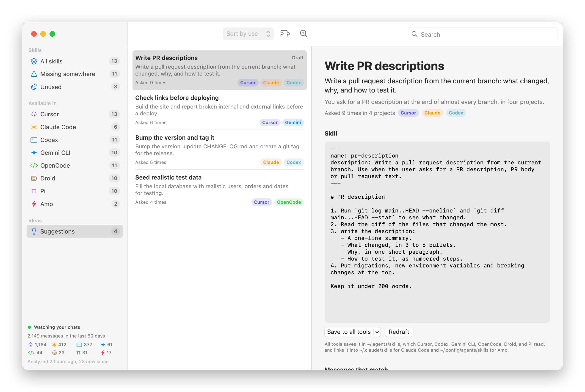This screenshot has width=585, height=392.
Task: Click 'Analyzed 2 hours ago, 23 new since'
Action: (68, 362)
